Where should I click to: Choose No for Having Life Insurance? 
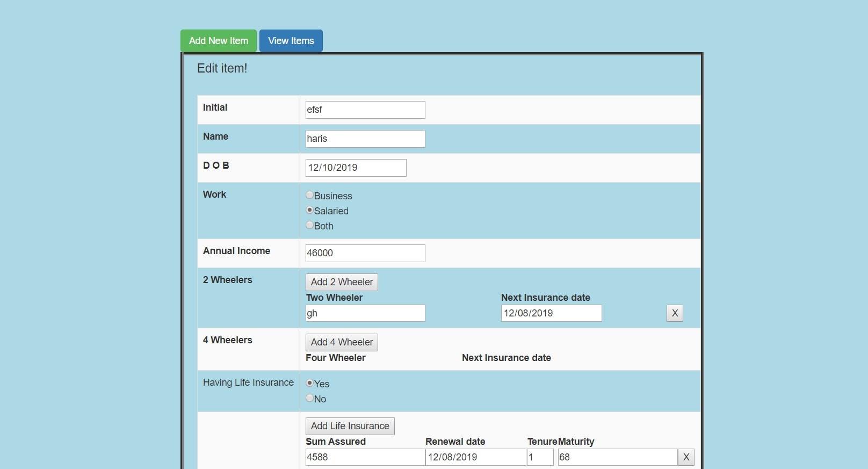(x=310, y=398)
